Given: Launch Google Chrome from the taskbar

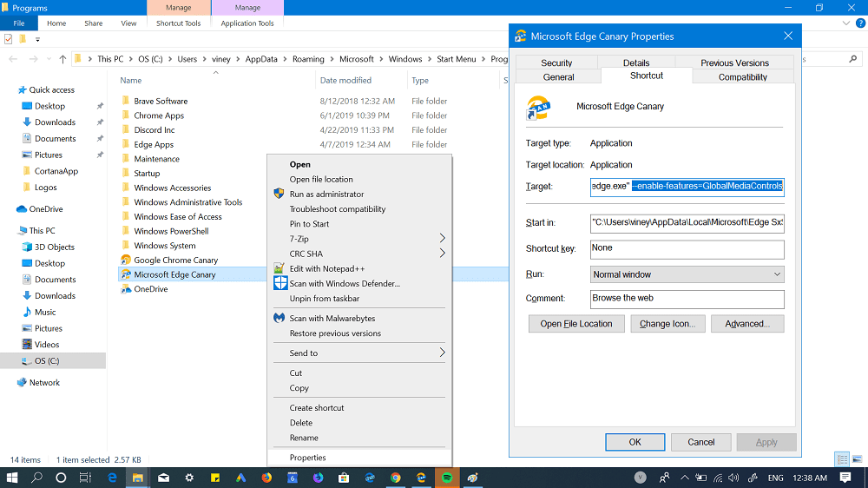Looking at the screenshot, I should (395, 478).
